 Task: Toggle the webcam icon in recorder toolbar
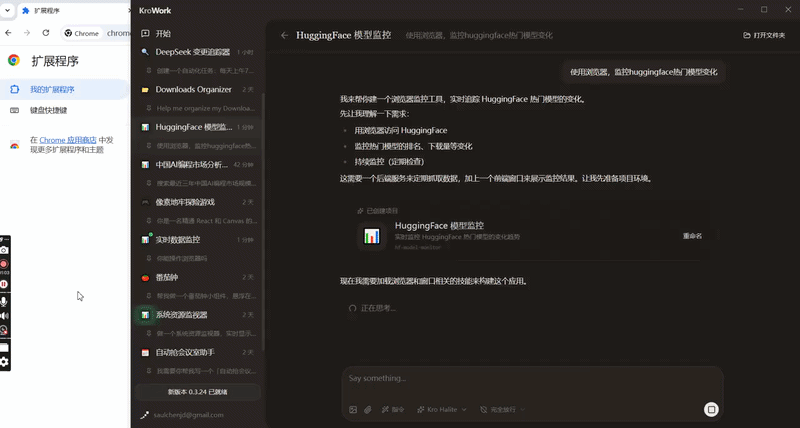click(4, 330)
